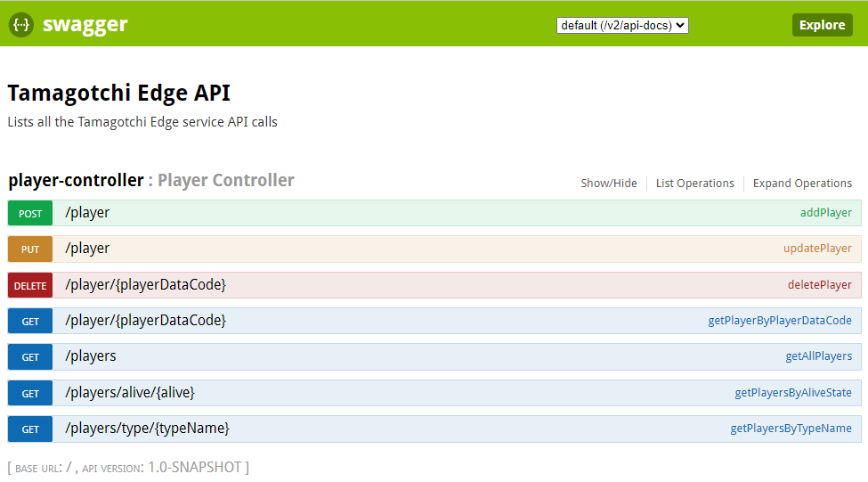Open the swagger home text link
868x482 pixels.
tap(85, 24)
